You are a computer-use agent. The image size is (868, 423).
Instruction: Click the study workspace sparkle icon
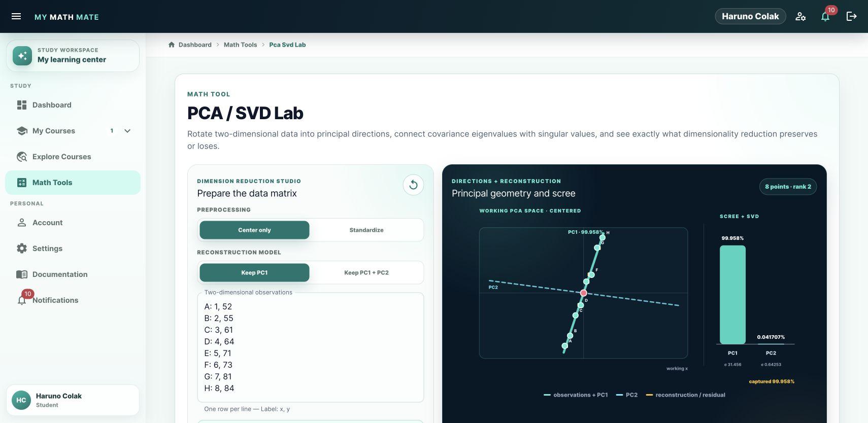coord(22,56)
